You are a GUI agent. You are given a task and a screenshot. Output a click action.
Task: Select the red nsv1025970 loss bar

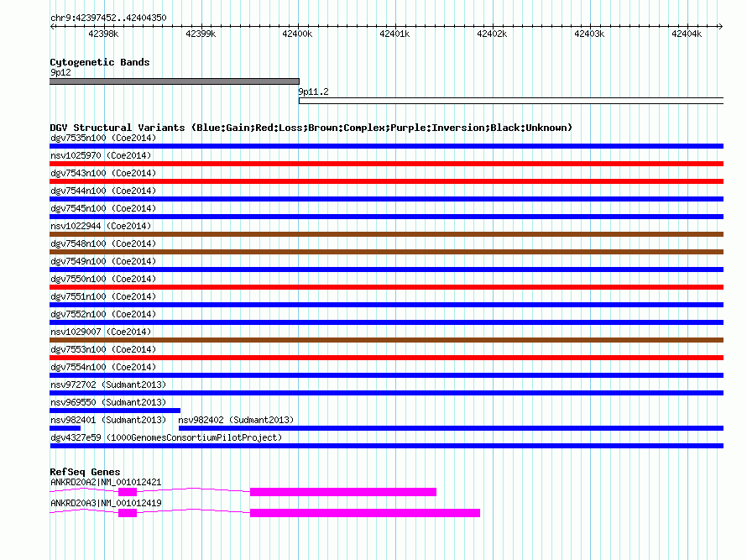click(x=386, y=164)
